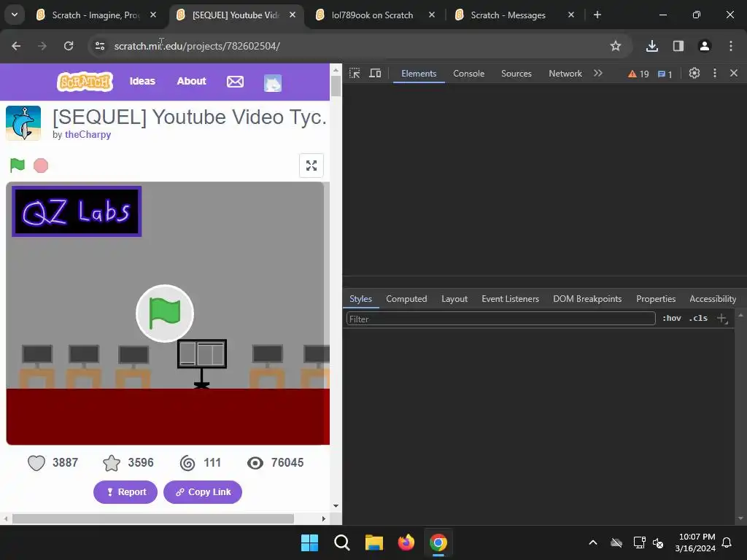The width and height of the screenshot is (747, 560).
Task: Open a new Chrome tab
Action: tap(597, 15)
